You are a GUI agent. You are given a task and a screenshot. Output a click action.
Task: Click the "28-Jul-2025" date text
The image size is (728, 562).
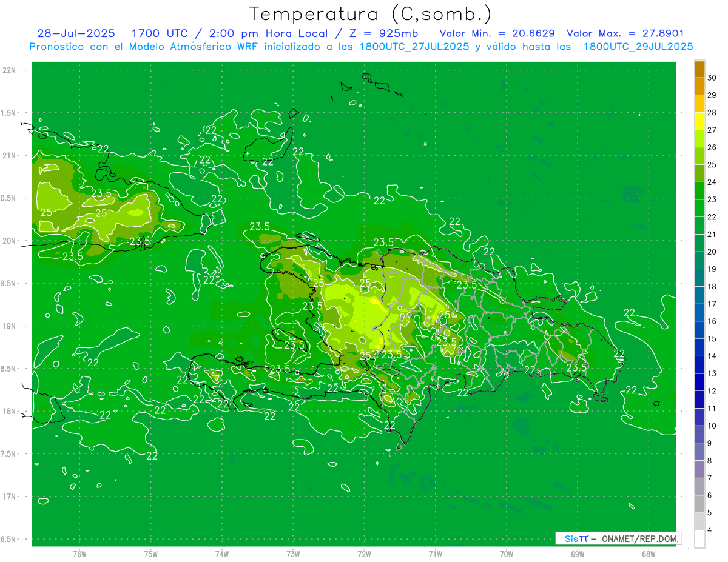pos(76,33)
